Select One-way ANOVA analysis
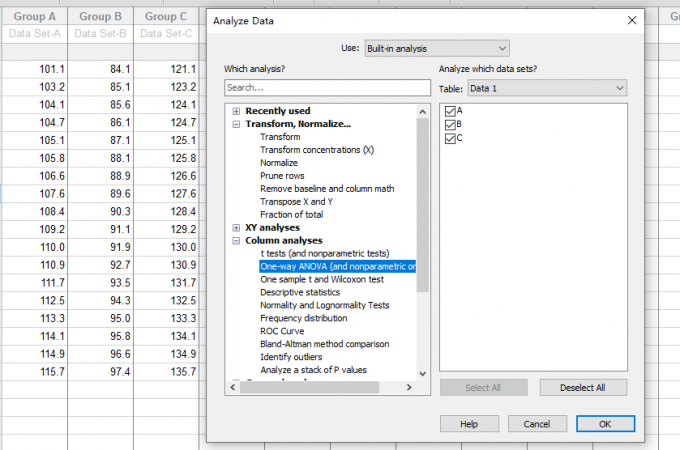The image size is (680, 450). [x=338, y=267]
